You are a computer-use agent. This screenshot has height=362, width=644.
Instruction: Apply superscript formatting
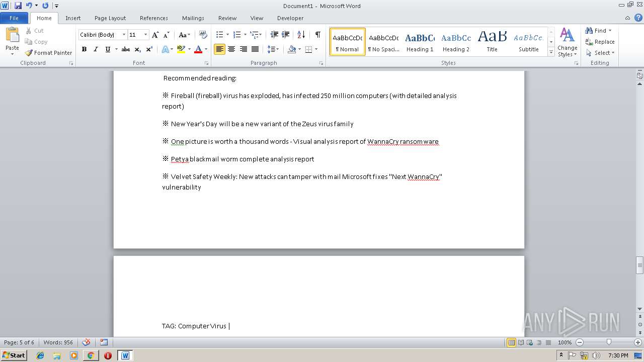click(149, 49)
